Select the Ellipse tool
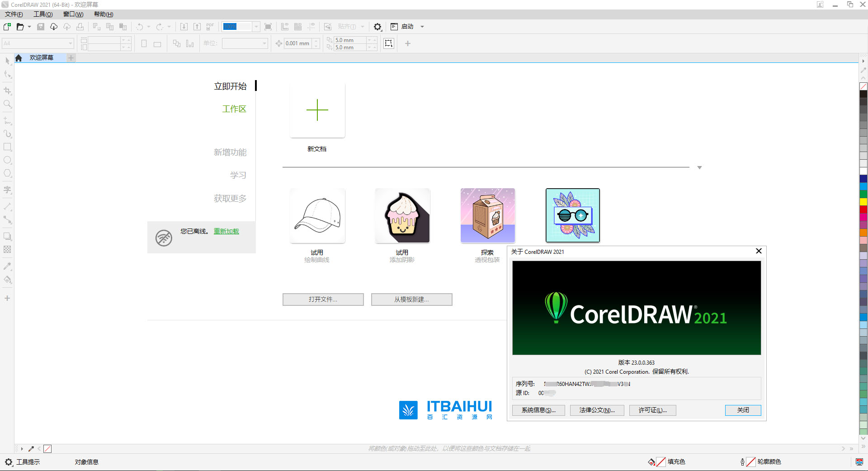This screenshot has height=471, width=868. click(x=7, y=160)
